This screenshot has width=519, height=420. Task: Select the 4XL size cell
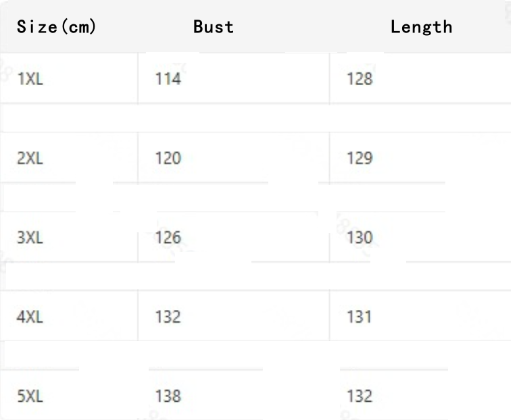[x=30, y=317]
